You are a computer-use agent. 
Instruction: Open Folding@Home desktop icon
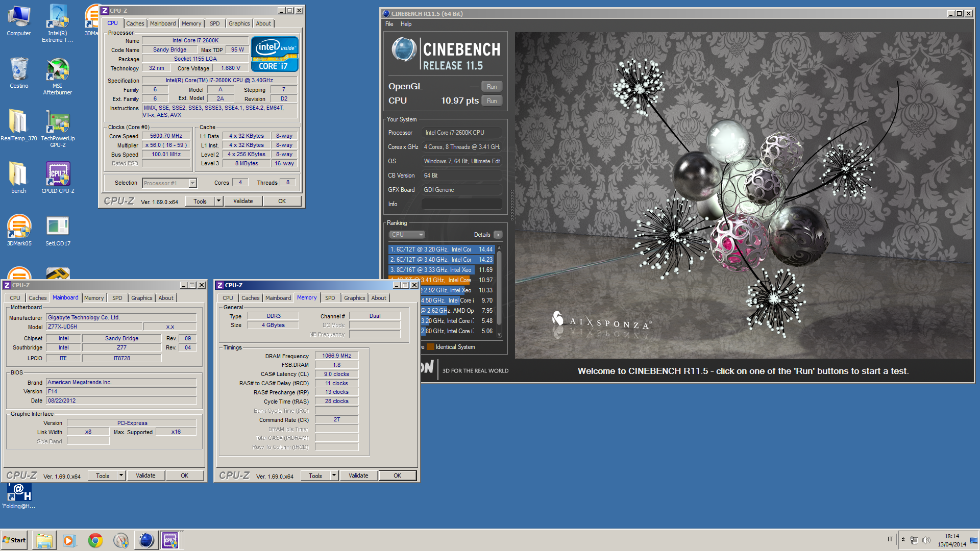pyautogui.click(x=19, y=496)
